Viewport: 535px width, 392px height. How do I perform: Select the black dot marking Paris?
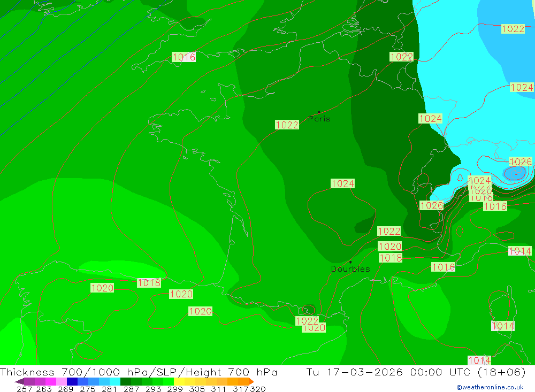(x=319, y=112)
